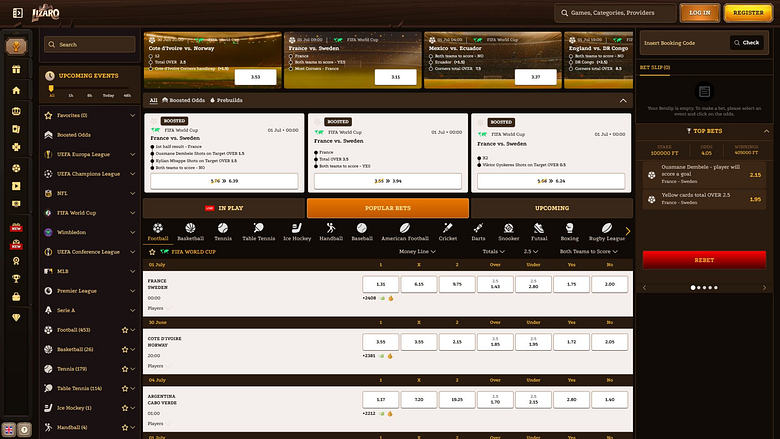The width and height of the screenshot is (780, 439).
Task: Open the Snooker sport icon
Action: coord(508,232)
